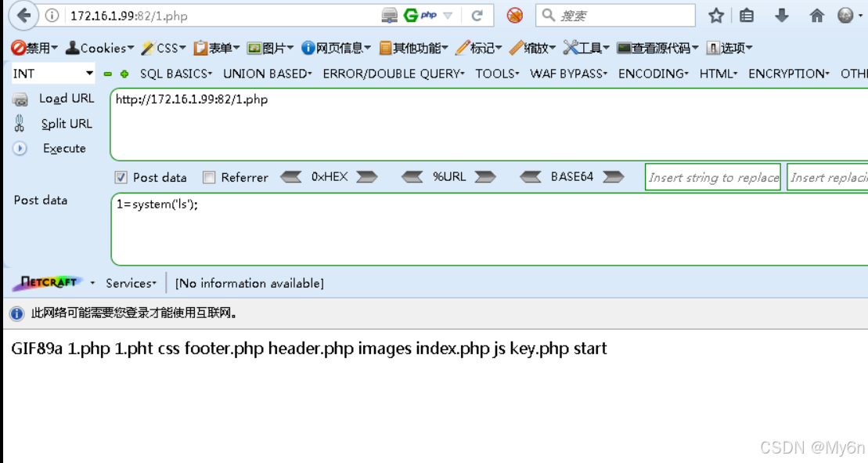Open the 查看源代码 (View Source) menu

[658, 49]
